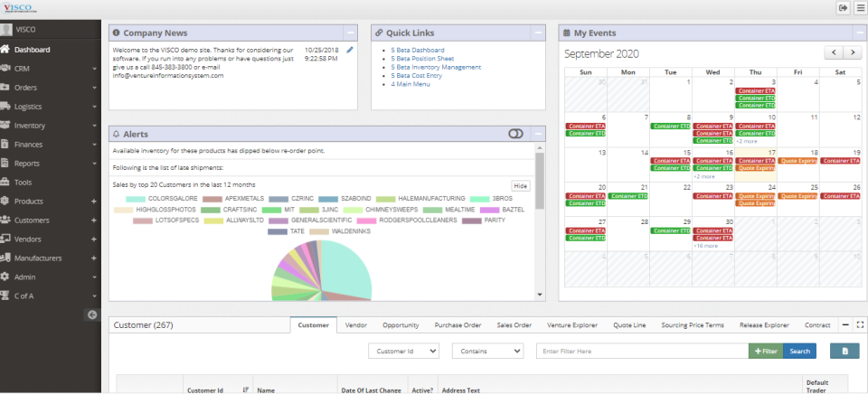The height and width of the screenshot is (394, 868).
Task: Open the 5 Beta Position Sheet link
Action: 422,59
